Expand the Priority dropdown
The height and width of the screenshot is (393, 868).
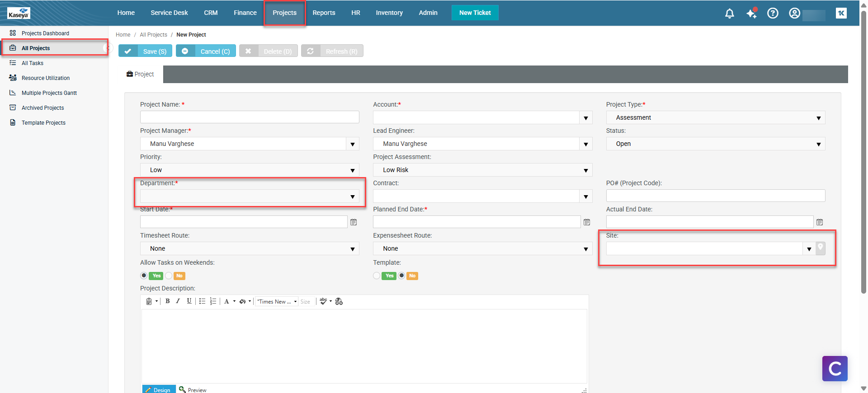(352, 170)
